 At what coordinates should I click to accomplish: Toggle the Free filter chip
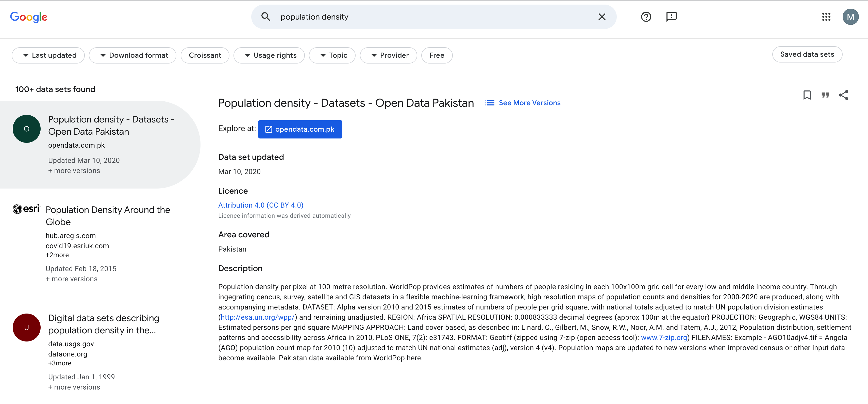[x=436, y=55]
